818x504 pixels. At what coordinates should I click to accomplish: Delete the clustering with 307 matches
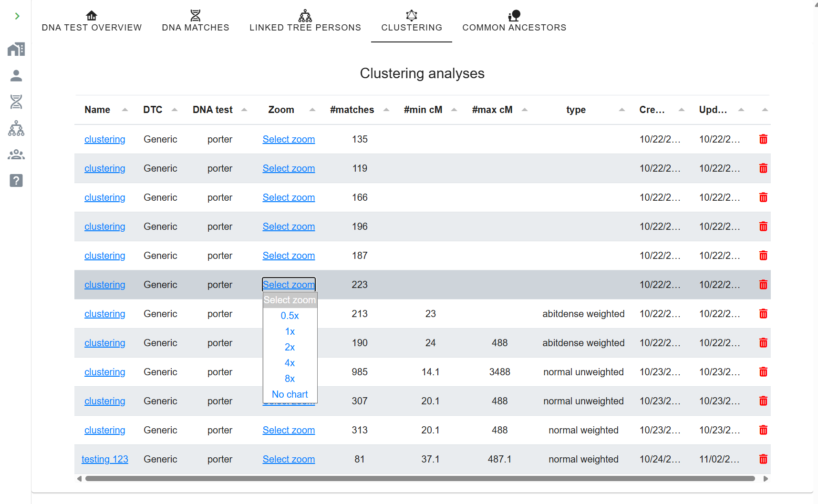[763, 401]
